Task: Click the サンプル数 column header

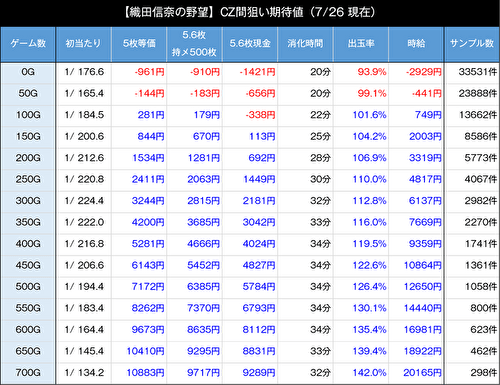Action: point(472,44)
